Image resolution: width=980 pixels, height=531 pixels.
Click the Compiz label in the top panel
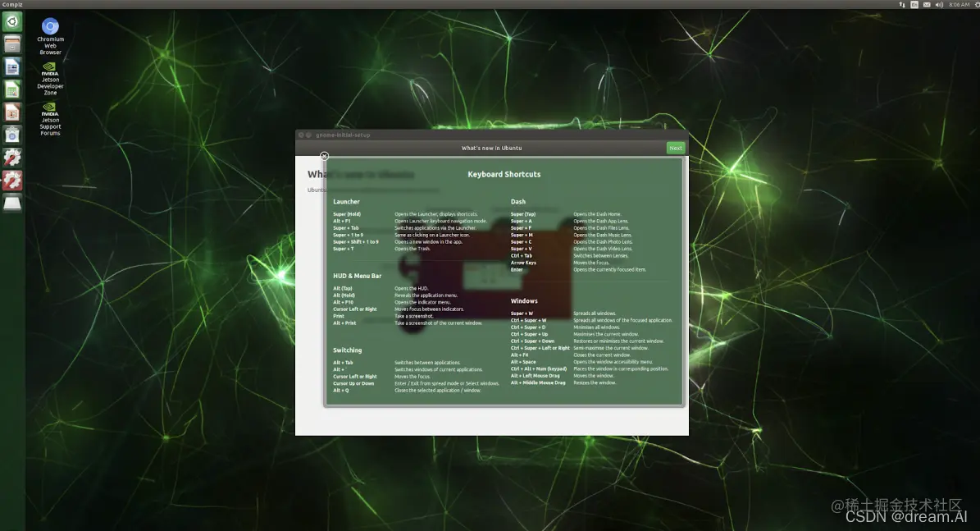pyautogui.click(x=12, y=4)
